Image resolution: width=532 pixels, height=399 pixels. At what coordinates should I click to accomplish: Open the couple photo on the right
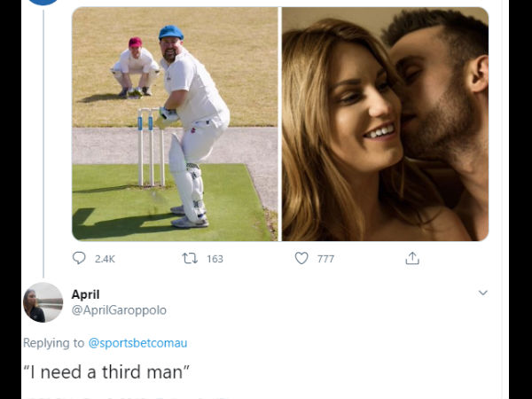[385, 124]
